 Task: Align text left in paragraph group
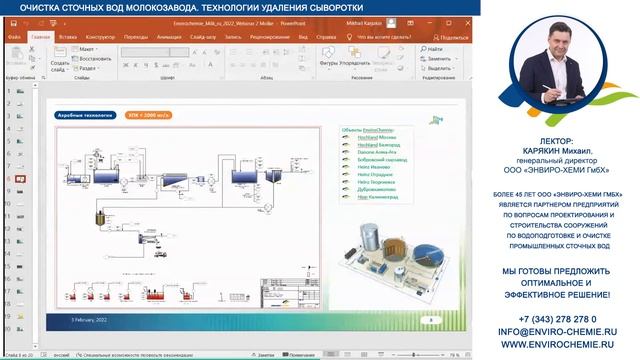[233, 65]
